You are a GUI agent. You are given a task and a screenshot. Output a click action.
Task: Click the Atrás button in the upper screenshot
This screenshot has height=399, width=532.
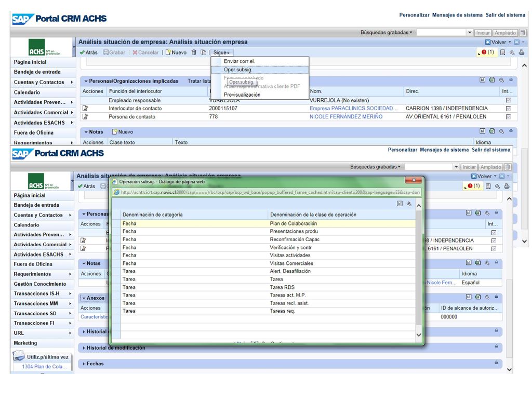[x=88, y=52]
